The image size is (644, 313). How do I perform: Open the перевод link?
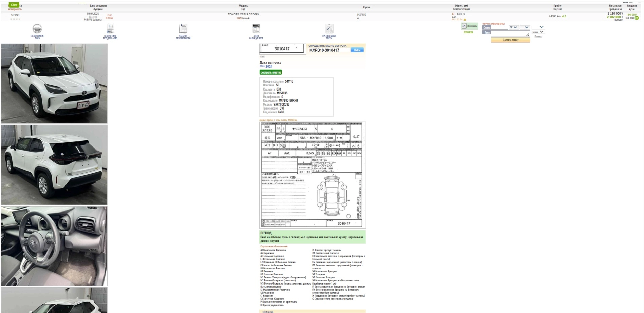pyautogui.click(x=468, y=32)
